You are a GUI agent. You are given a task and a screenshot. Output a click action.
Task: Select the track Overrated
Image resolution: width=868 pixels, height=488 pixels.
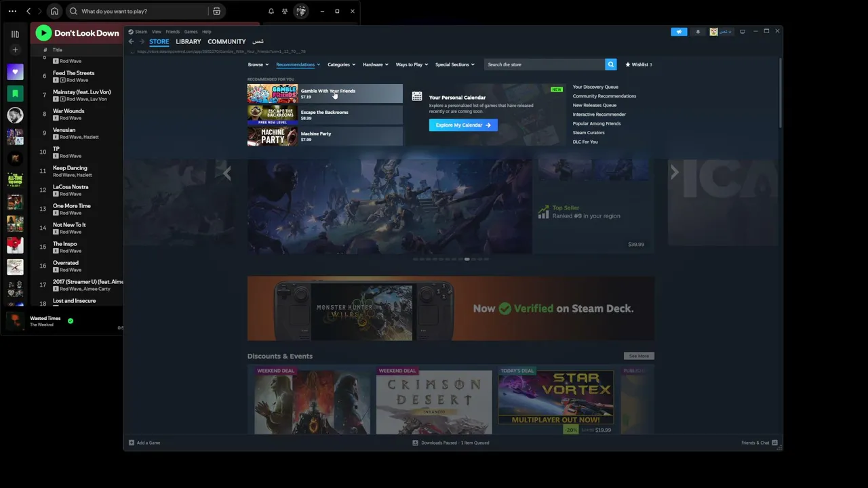point(66,263)
